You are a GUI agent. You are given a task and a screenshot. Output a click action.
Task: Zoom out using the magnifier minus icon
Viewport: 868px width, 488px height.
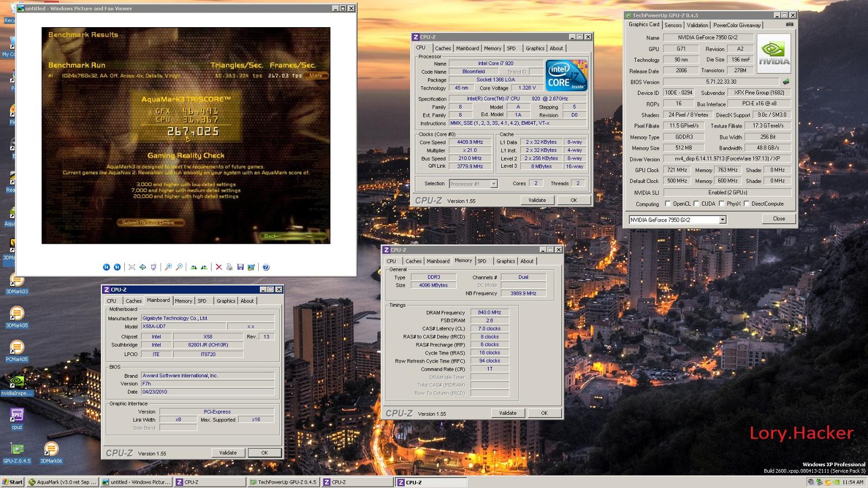click(x=179, y=267)
